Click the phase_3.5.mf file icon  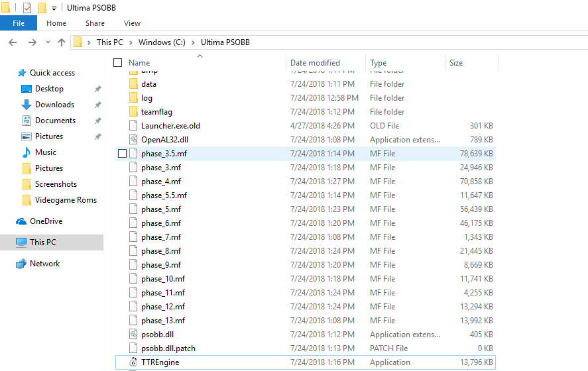[133, 153]
